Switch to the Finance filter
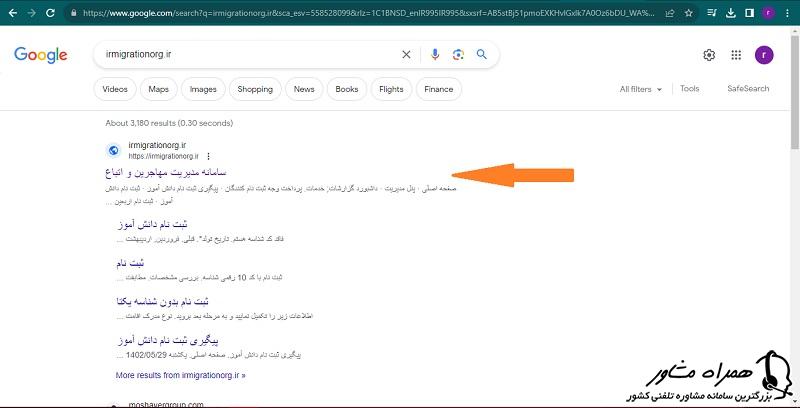Viewport: 800px width, 408px height. click(x=439, y=89)
